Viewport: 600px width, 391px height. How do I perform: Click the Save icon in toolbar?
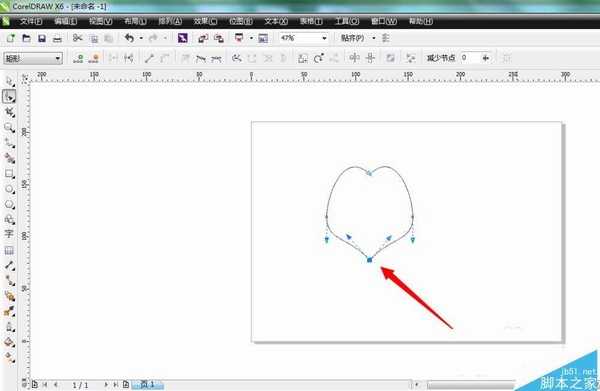pyautogui.click(x=42, y=38)
